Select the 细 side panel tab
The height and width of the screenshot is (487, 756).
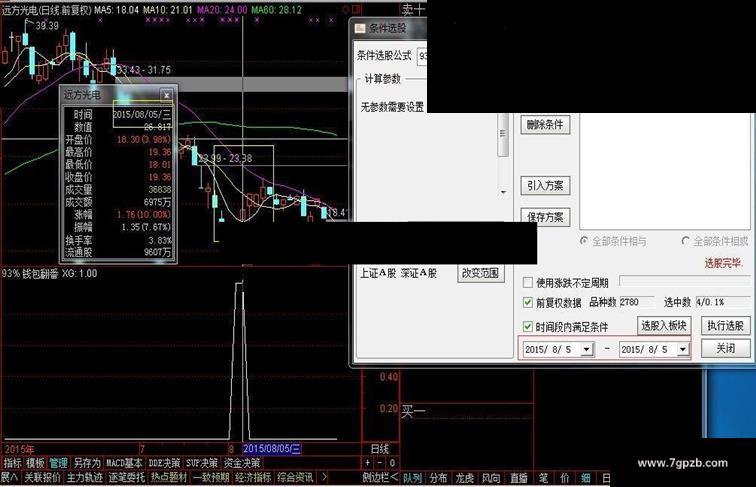(x=585, y=478)
